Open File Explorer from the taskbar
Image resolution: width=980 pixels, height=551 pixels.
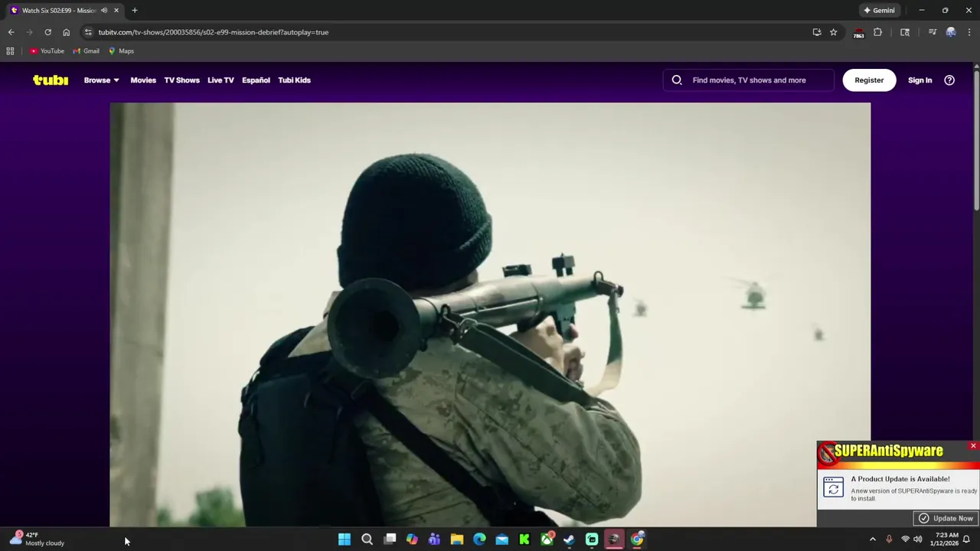[x=457, y=540]
